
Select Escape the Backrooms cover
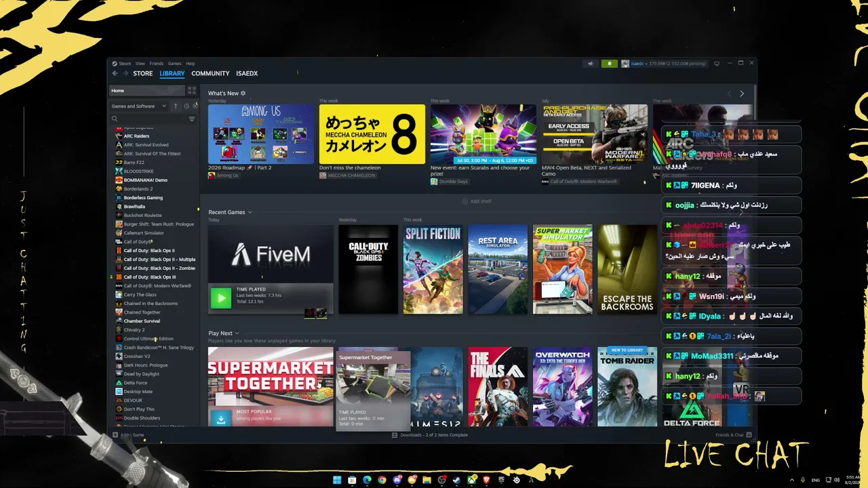coord(627,269)
